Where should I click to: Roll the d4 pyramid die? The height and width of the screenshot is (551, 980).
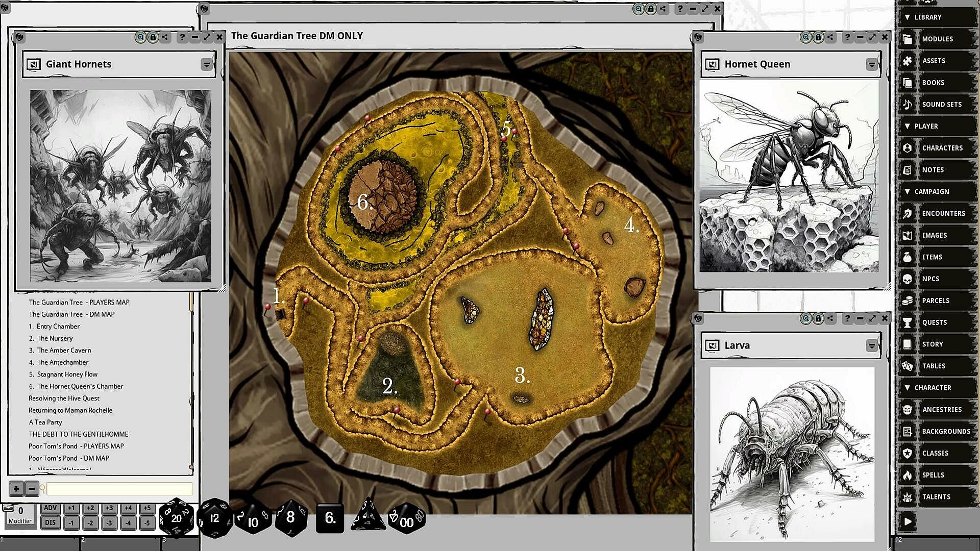[368, 515]
